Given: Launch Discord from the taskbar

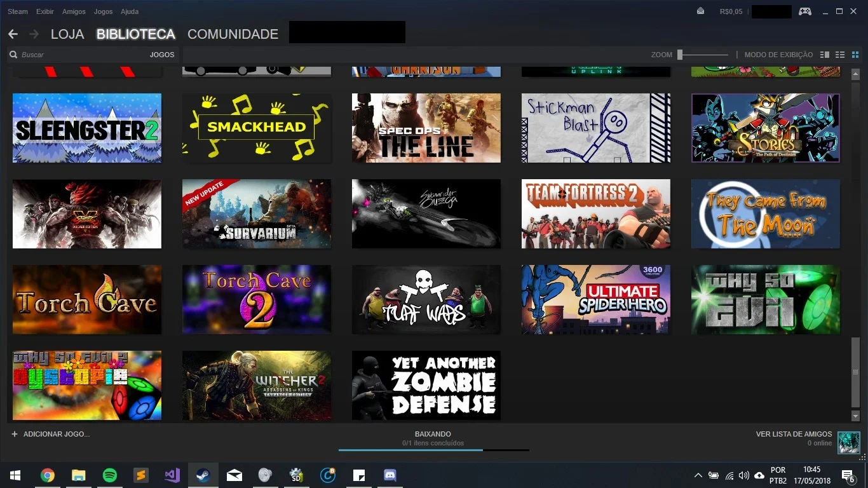Looking at the screenshot, I should pos(390,475).
